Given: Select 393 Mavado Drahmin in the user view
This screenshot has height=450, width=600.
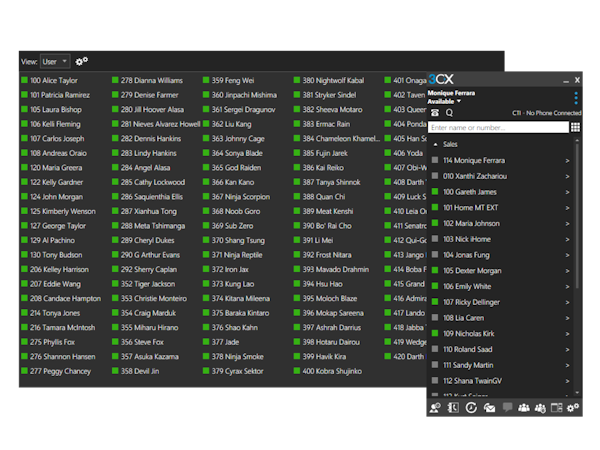Looking at the screenshot, I should [x=332, y=269].
